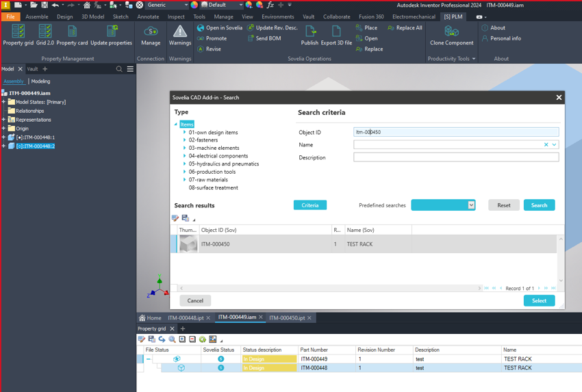Open the Property grid tool
Screen dimensions: 582x392
coord(18,35)
